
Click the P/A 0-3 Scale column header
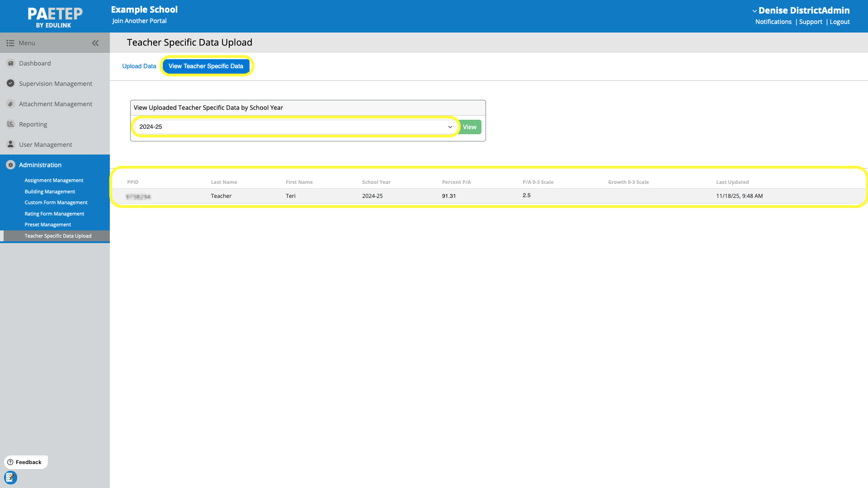538,182
